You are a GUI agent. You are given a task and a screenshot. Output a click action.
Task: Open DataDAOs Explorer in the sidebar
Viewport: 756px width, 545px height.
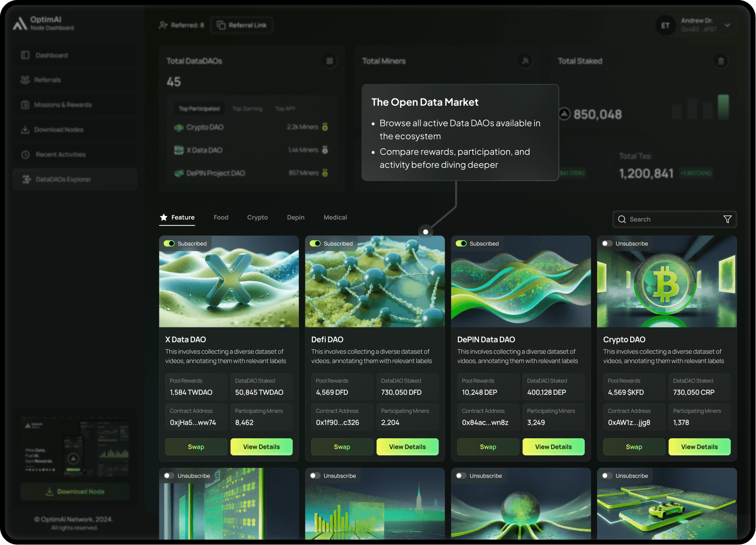63,179
